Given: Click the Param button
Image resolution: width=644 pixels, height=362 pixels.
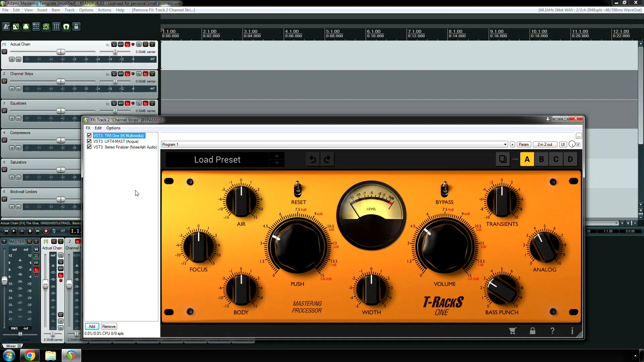Looking at the screenshot, I should tap(524, 144).
